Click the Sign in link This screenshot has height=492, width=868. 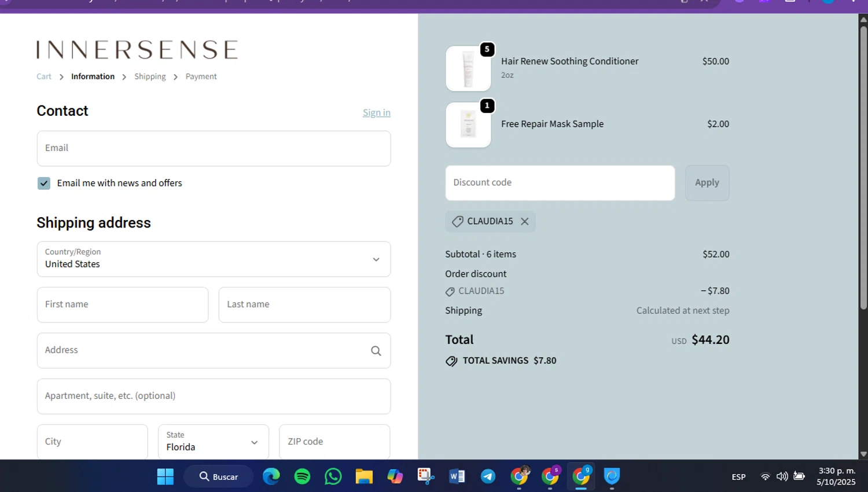click(x=377, y=112)
